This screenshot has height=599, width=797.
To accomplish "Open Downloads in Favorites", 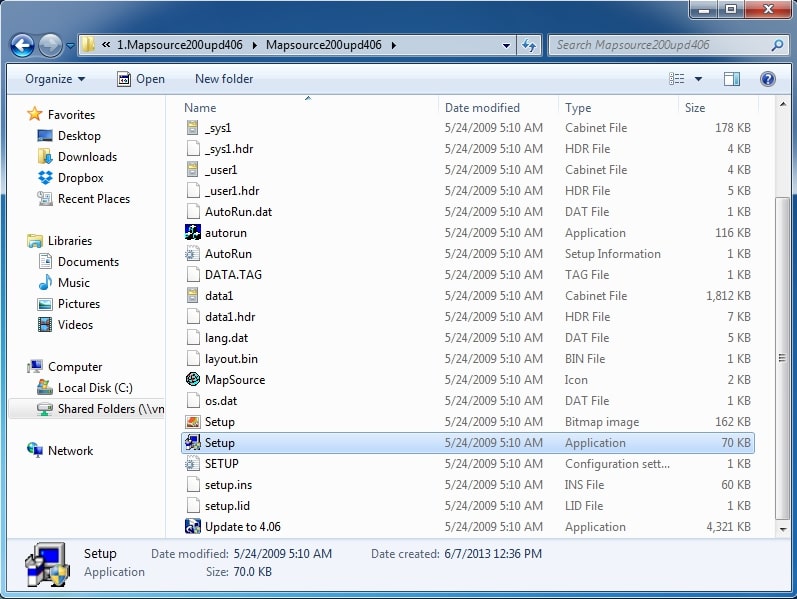I will [x=87, y=156].
